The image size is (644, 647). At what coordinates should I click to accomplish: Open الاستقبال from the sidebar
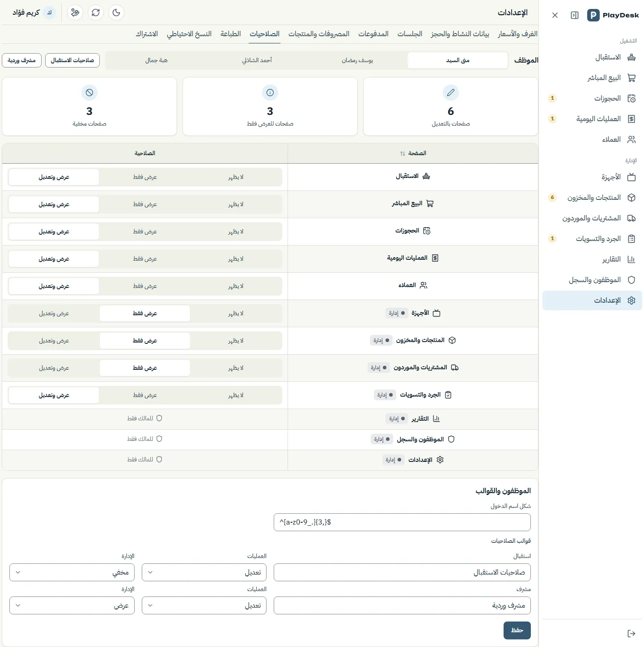tap(592, 57)
